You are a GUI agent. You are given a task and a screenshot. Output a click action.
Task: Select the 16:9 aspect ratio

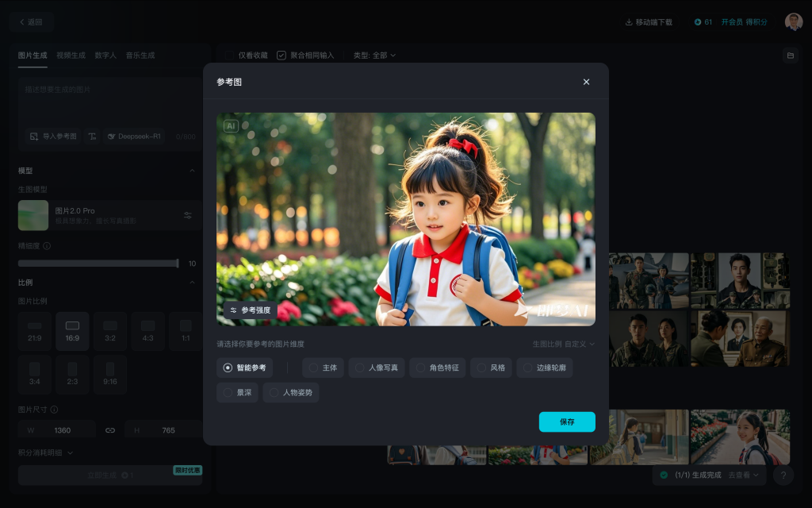click(72, 331)
